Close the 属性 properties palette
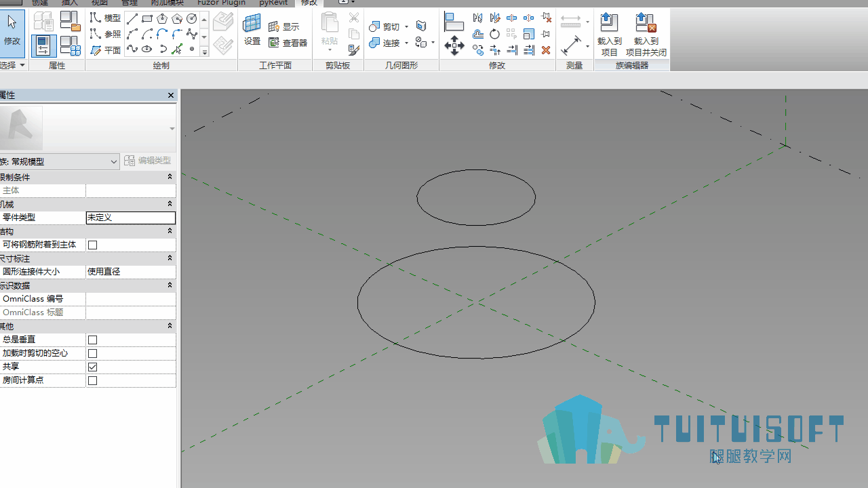The image size is (868, 488). (x=171, y=96)
